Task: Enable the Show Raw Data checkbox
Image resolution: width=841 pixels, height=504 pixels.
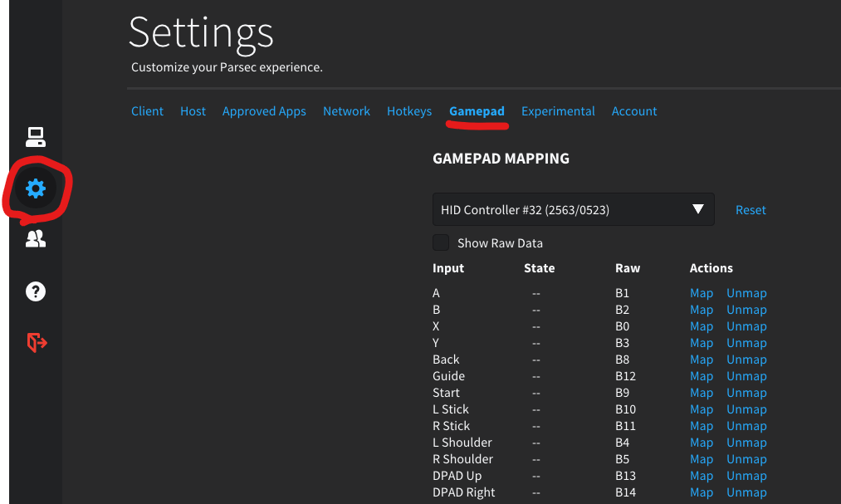Action: (441, 242)
